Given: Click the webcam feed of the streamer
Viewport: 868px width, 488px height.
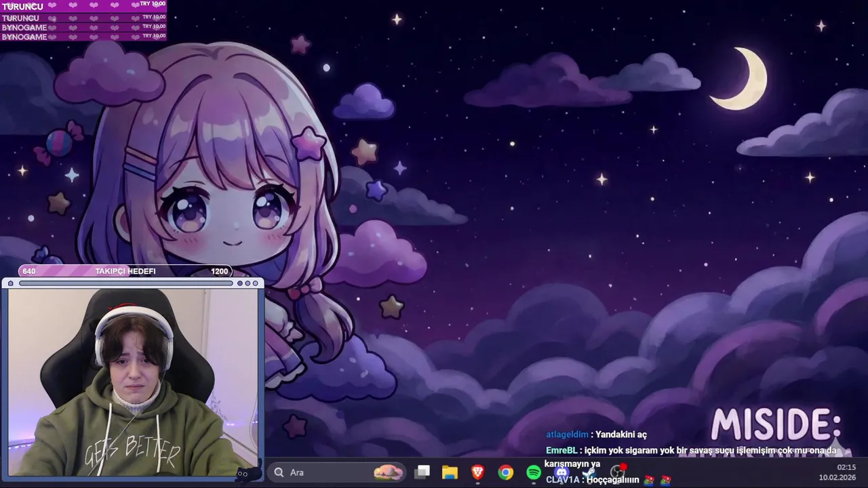Looking at the screenshot, I should 133,382.
